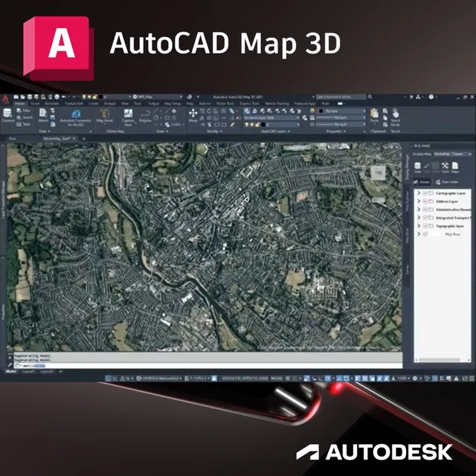This screenshot has height=476, width=476.
Task: Click the Data icon in Task Pane
Action: click(x=418, y=167)
